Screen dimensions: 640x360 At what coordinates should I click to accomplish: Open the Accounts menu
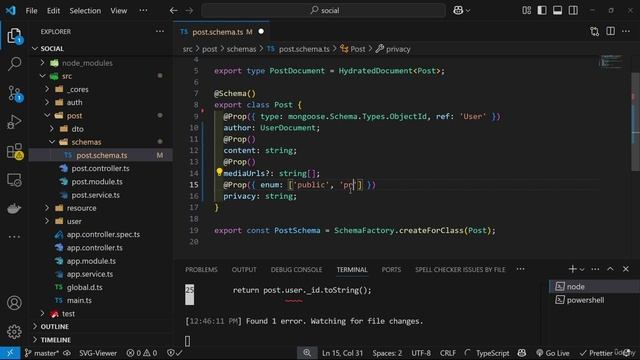[x=14, y=303]
